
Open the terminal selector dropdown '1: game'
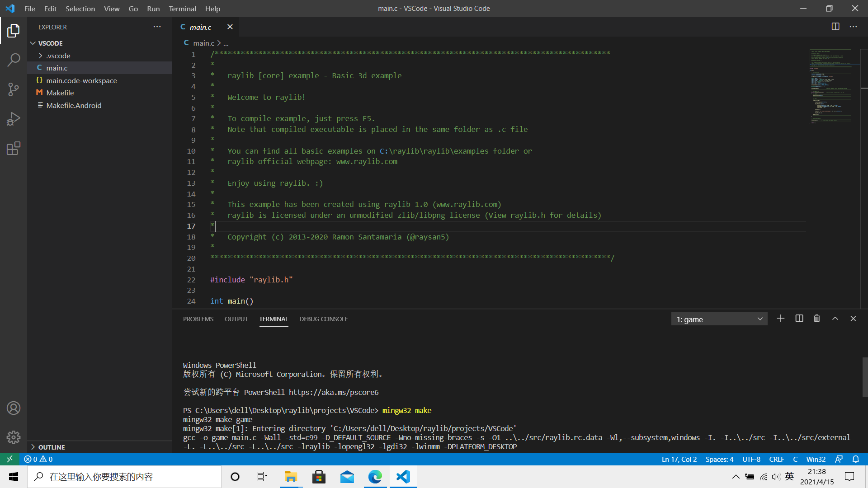tap(719, 319)
